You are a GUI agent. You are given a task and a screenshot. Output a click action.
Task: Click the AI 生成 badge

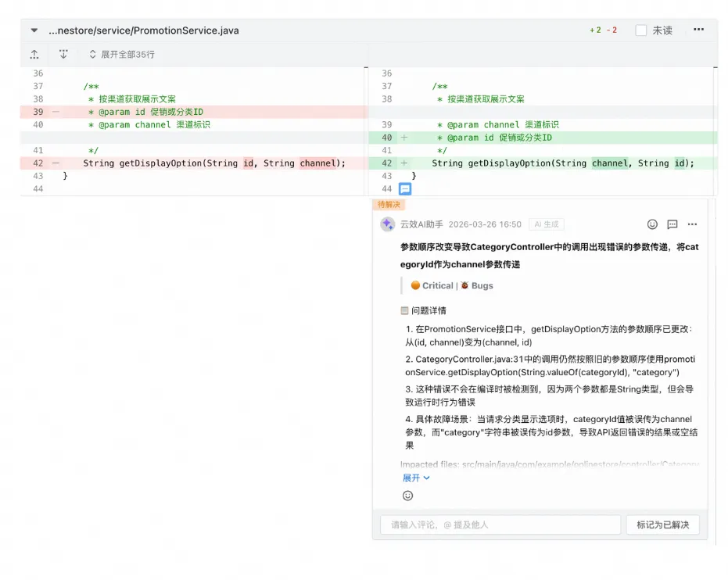tap(546, 224)
